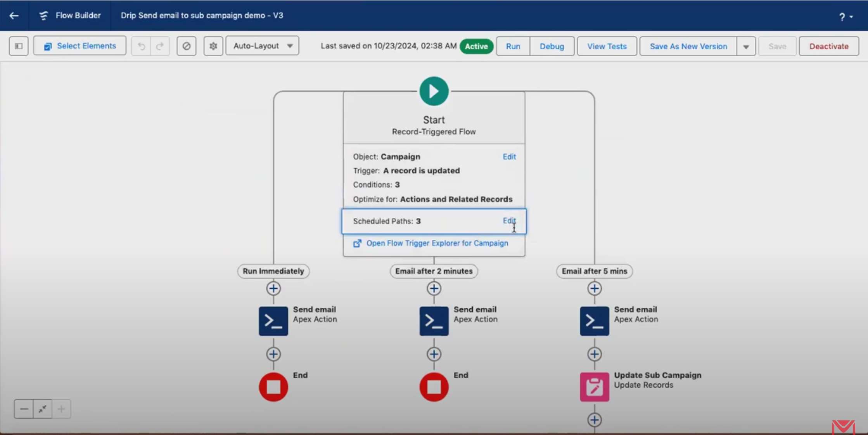The height and width of the screenshot is (435, 868).
Task: Click Select Elements button
Action: (80, 46)
